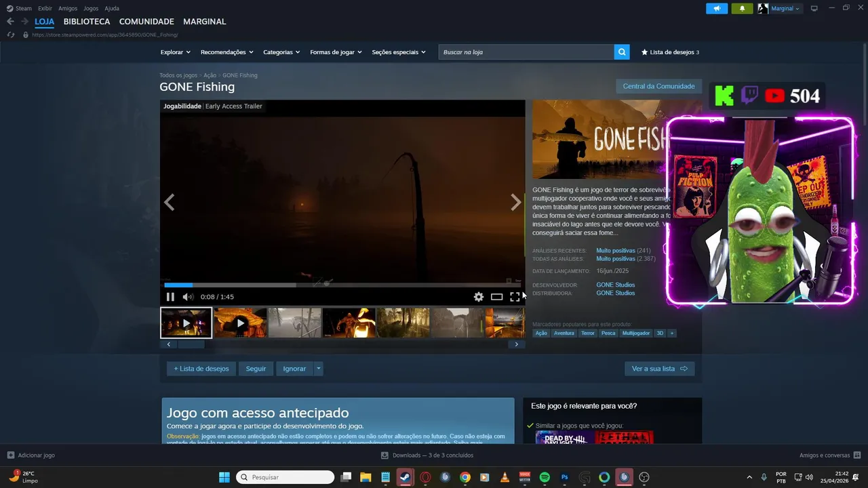Click the Ignorar button
Screen dimensions: 868x488
[294, 369]
